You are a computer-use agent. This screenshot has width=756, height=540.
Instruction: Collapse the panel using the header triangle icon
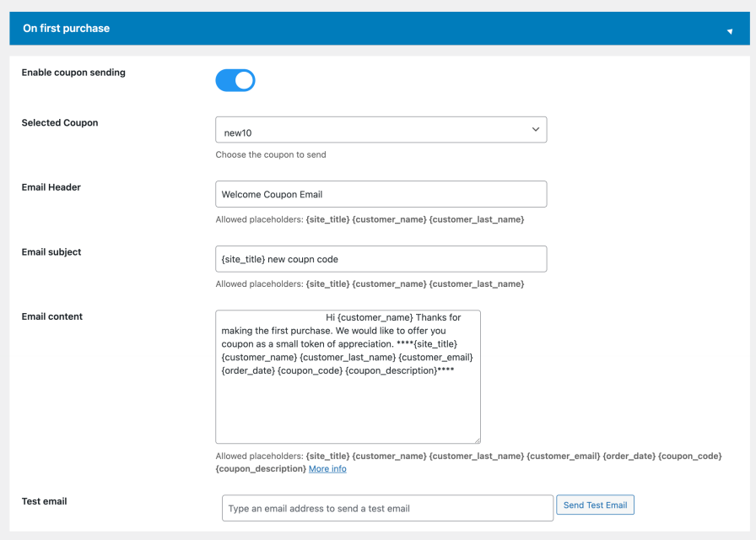point(730,31)
